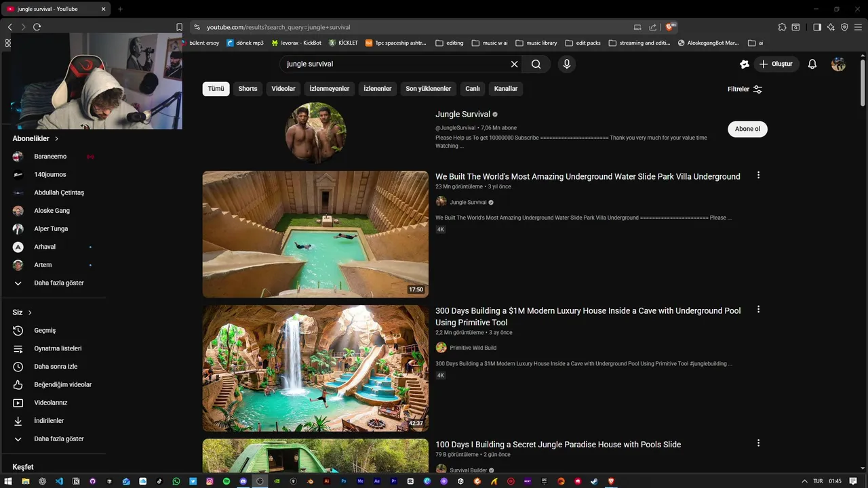Screen dimensions: 868x488
Task: Open options menu for 300 Days Building video
Action: point(758,309)
